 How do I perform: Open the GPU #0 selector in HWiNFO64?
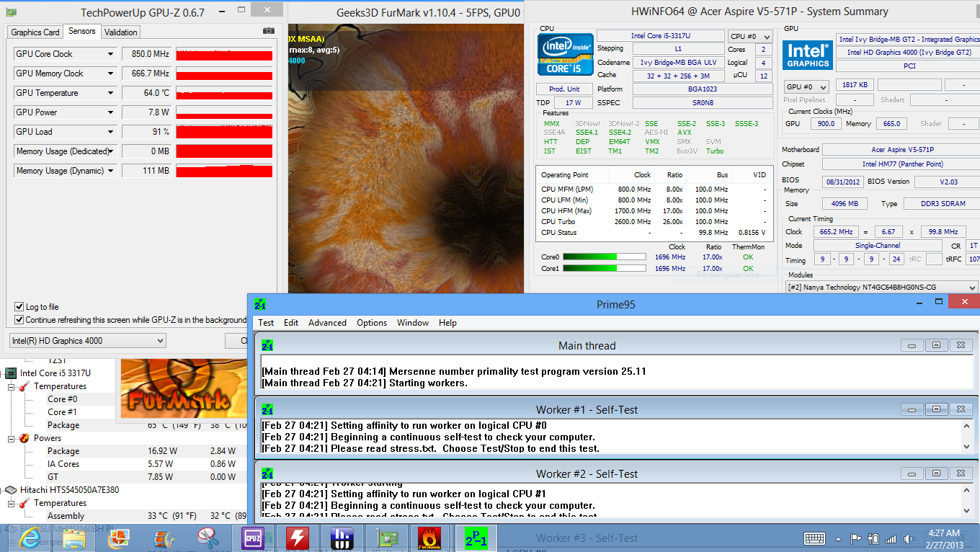pos(806,86)
